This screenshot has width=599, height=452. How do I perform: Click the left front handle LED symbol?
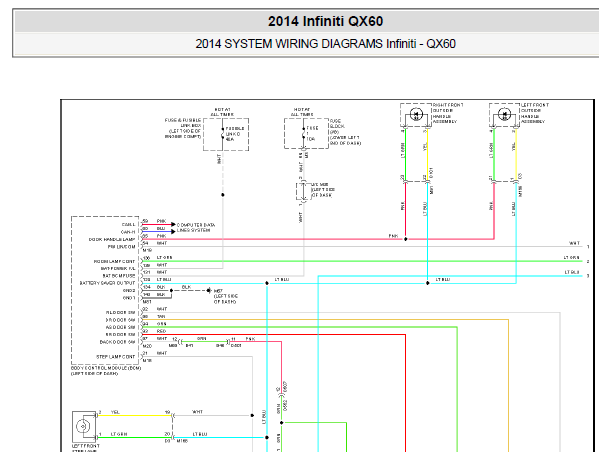pyautogui.click(x=505, y=114)
